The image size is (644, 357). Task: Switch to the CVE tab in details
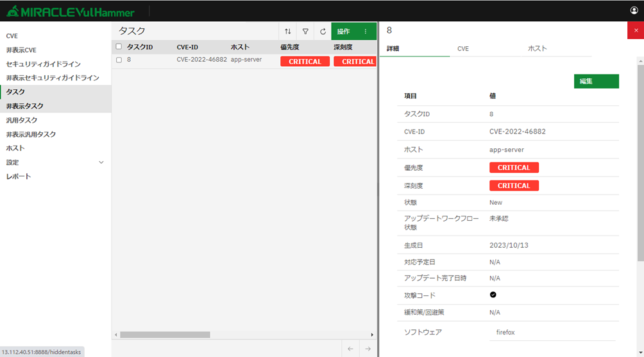coord(462,49)
